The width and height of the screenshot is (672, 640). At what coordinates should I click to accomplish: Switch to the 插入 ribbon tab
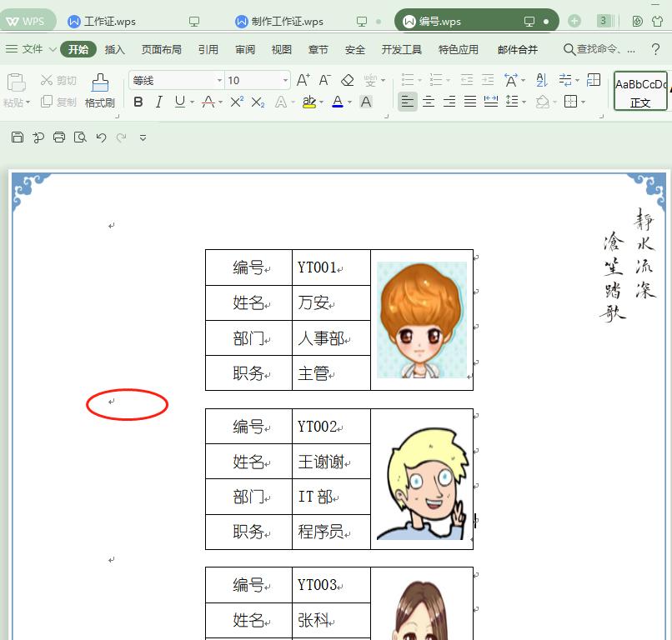click(114, 49)
